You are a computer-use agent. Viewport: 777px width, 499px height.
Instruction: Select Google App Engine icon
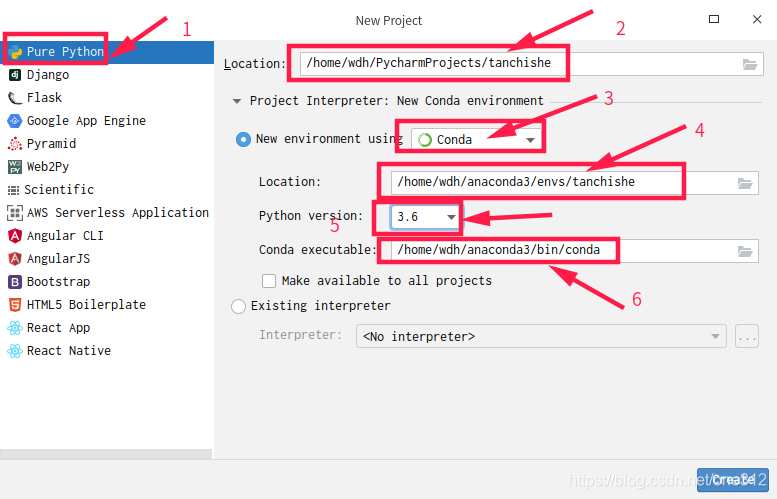click(15, 120)
